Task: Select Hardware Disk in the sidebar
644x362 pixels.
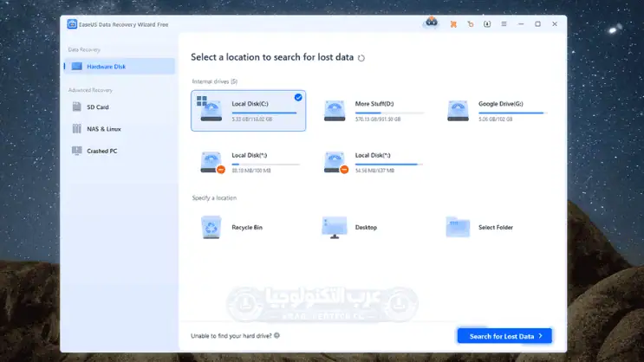Action: (x=120, y=67)
